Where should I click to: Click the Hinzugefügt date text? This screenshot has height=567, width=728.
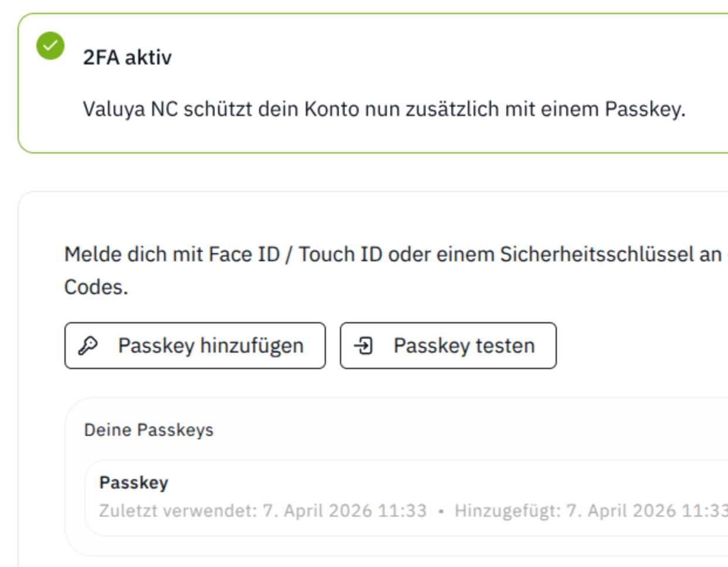coord(591,511)
